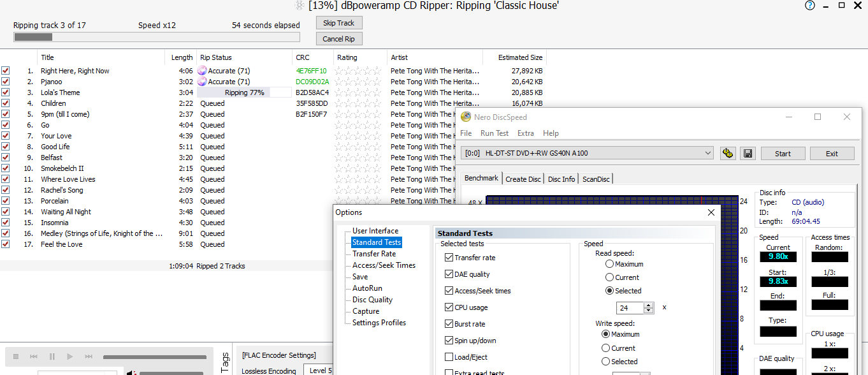Click the AccurateRip icon for Right Here, Right Now

point(202,71)
